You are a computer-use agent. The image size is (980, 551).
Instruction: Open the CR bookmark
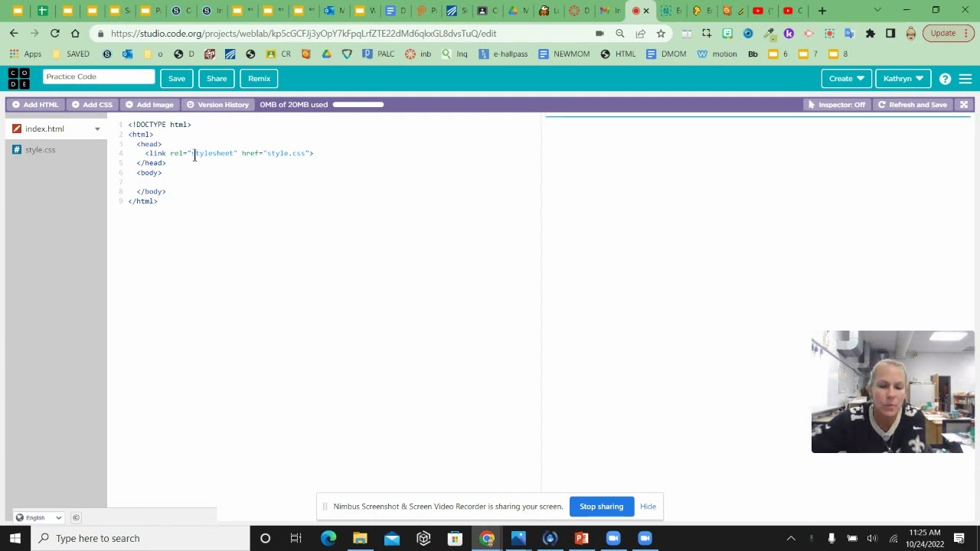(279, 54)
